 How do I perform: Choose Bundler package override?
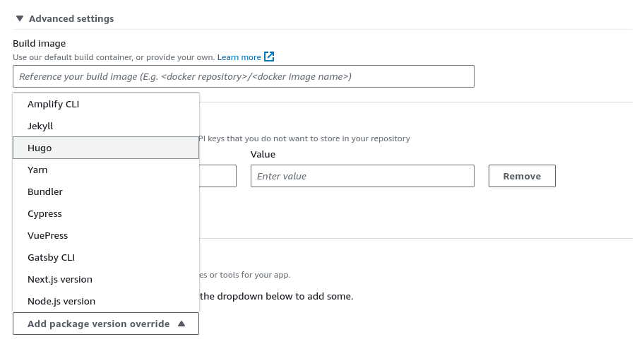(x=106, y=192)
